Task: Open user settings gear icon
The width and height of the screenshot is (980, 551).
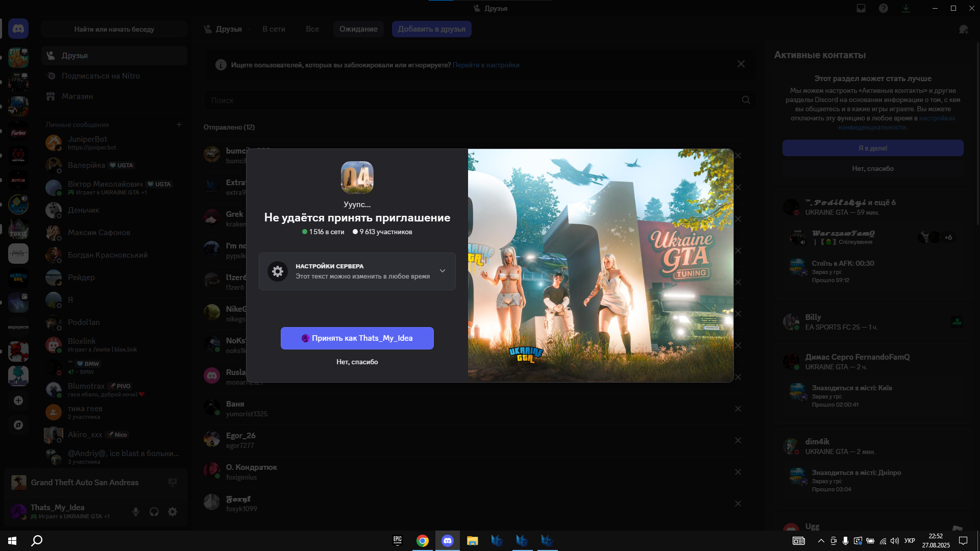Action: (x=173, y=512)
